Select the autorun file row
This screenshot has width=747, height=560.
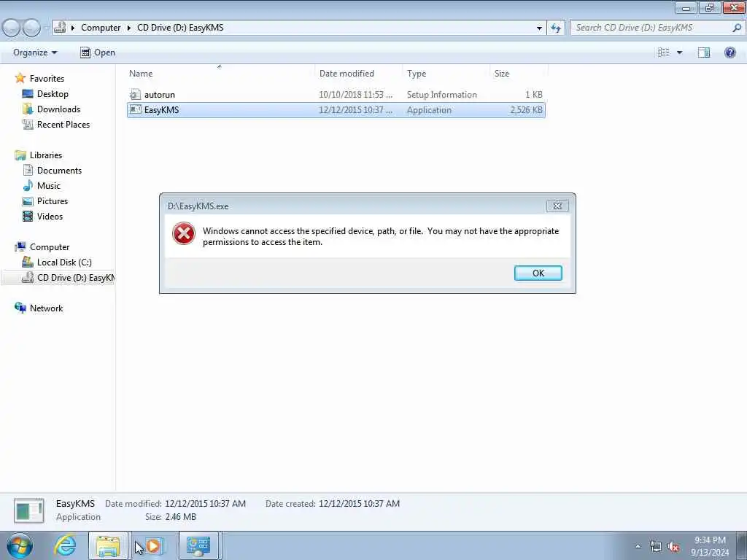click(336, 94)
